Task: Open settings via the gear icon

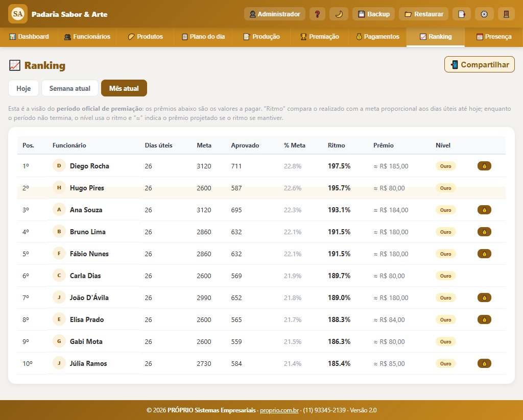Action: click(x=484, y=14)
